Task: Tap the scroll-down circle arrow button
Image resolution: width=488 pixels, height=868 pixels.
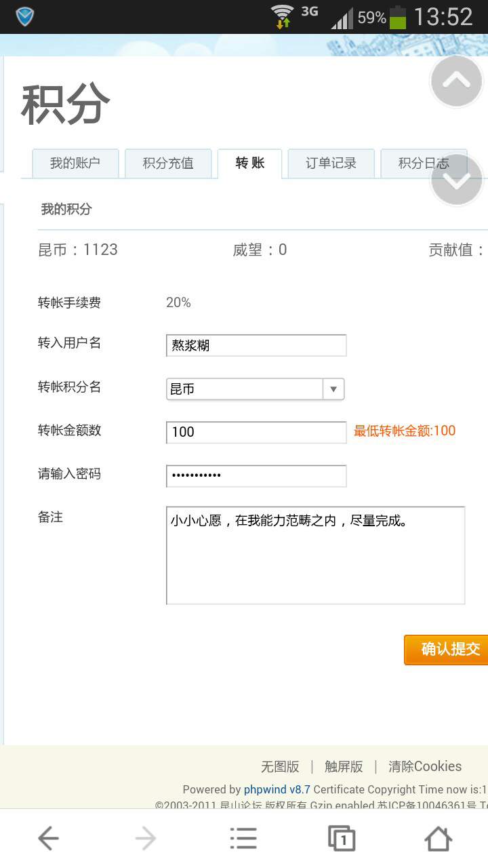Action: (x=456, y=180)
